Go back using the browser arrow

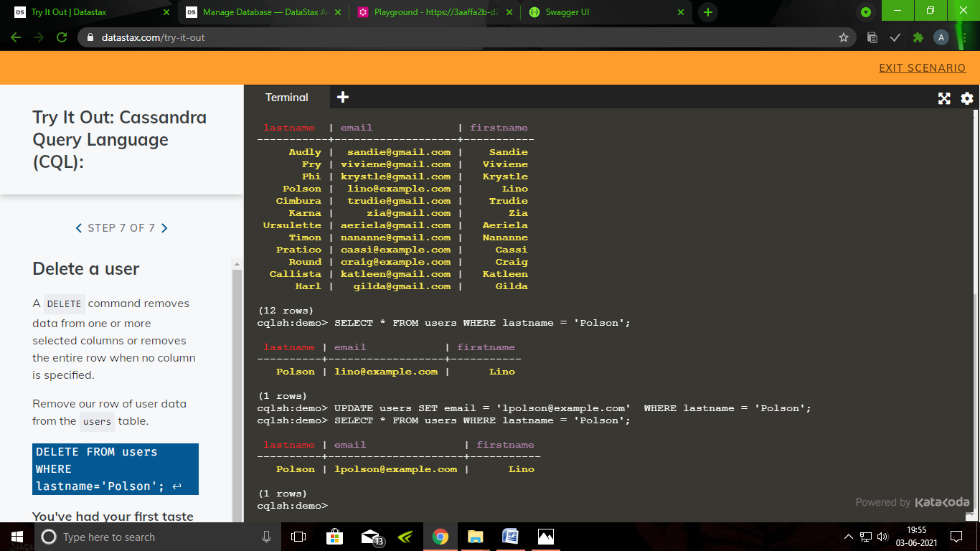tap(16, 37)
